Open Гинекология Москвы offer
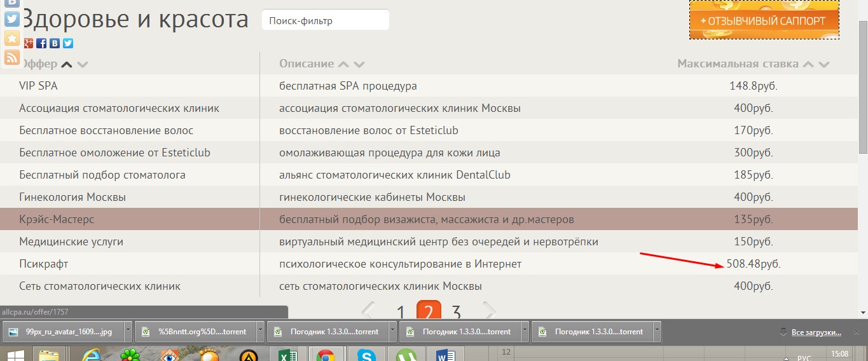Screen dimensions: 868x361 click(x=72, y=197)
